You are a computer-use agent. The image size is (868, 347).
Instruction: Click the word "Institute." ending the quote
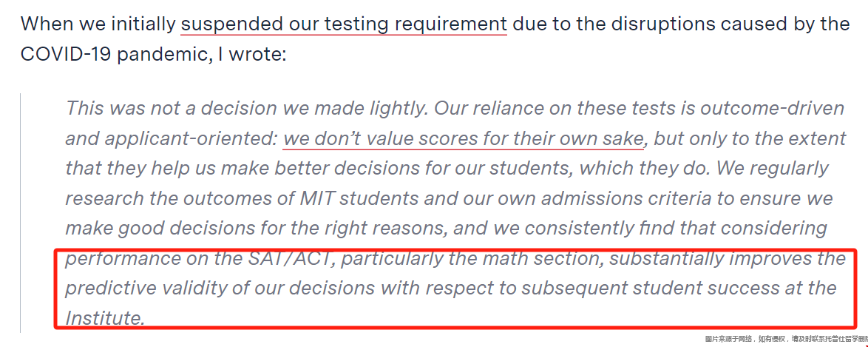[105, 318]
